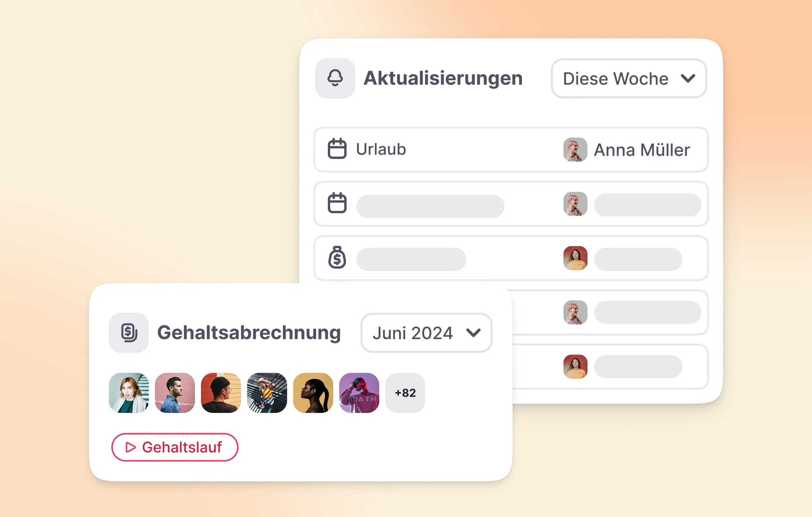The height and width of the screenshot is (517, 812).
Task: Click the money bag icon in the third update row
Action: pos(337,257)
